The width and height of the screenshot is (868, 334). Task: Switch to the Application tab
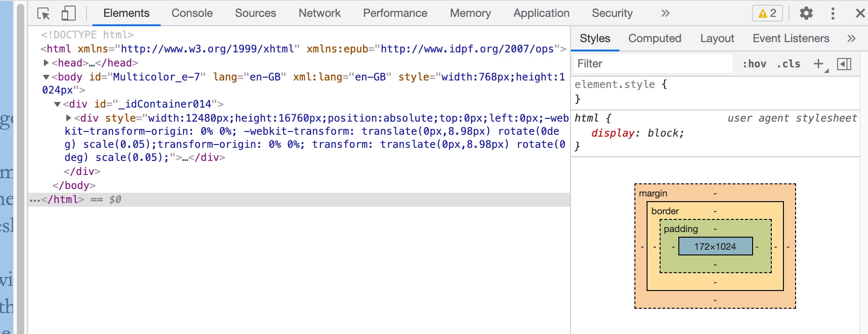[x=541, y=13]
